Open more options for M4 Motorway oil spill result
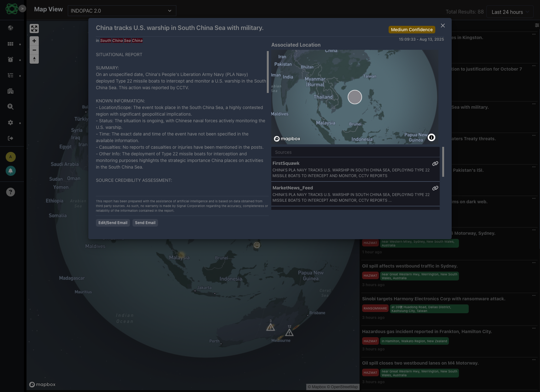Screen dimensions: 540x392 click(534, 360)
